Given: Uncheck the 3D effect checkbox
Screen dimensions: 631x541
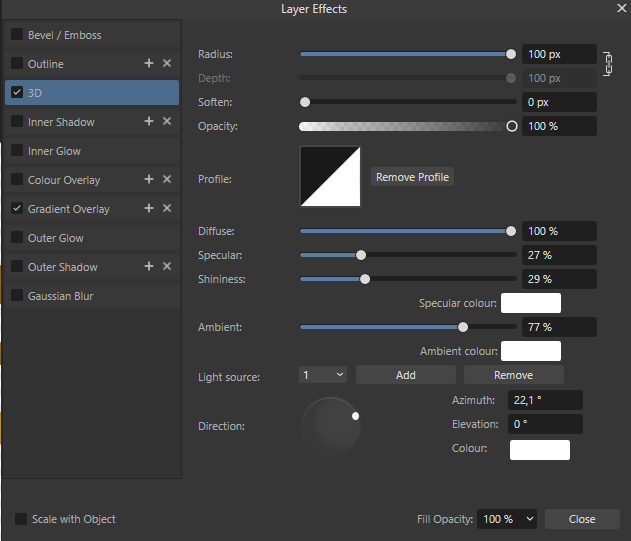Looking at the screenshot, I should point(17,92).
